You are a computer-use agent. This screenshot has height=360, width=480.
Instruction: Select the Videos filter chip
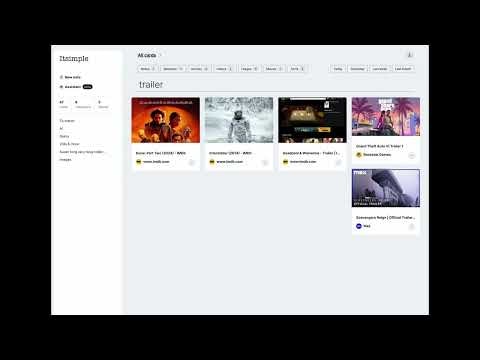(x=224, y=69)
